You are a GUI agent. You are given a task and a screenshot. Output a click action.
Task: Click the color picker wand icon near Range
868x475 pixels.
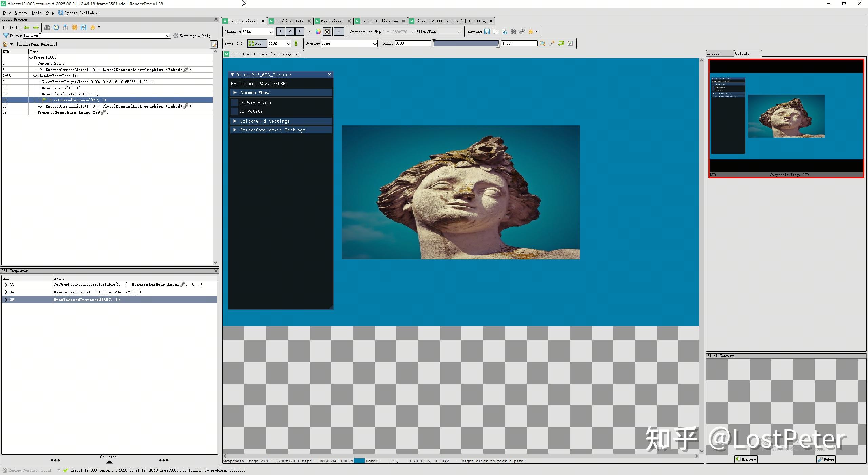(x=552, y=43)
